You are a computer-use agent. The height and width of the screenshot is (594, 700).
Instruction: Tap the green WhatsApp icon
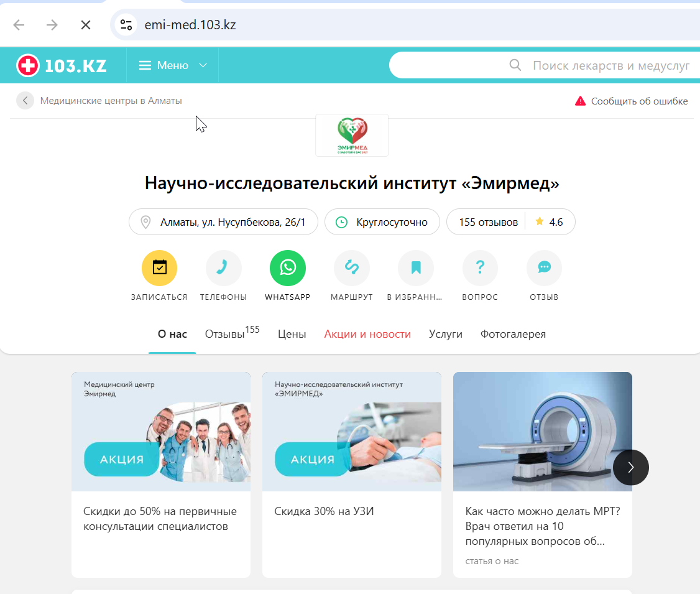288,268
